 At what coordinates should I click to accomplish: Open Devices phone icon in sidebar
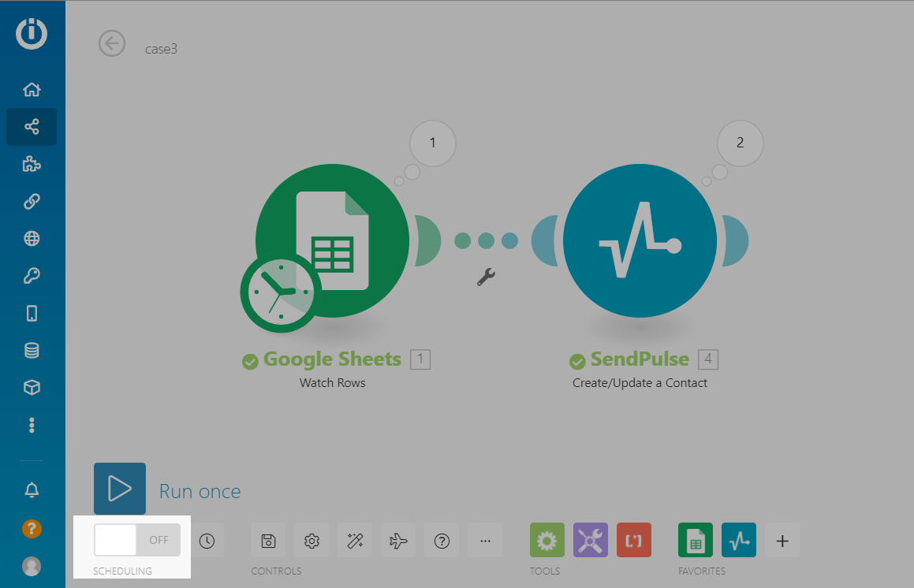pyautogui.click(x=32, y=313)
